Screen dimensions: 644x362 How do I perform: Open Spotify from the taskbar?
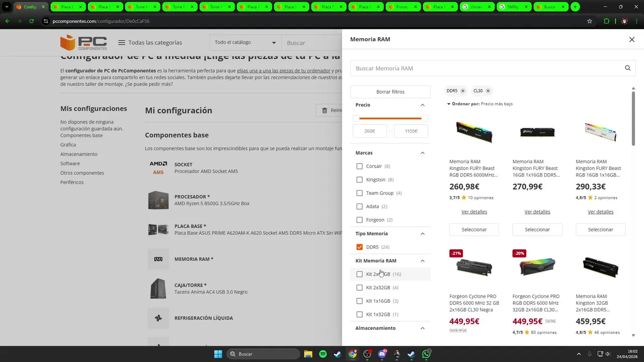point(323,354)
